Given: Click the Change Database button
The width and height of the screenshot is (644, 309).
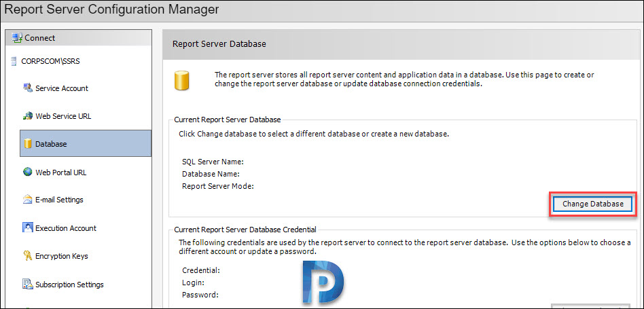Looking at the screenshot, I should click(x=592, y=204).
